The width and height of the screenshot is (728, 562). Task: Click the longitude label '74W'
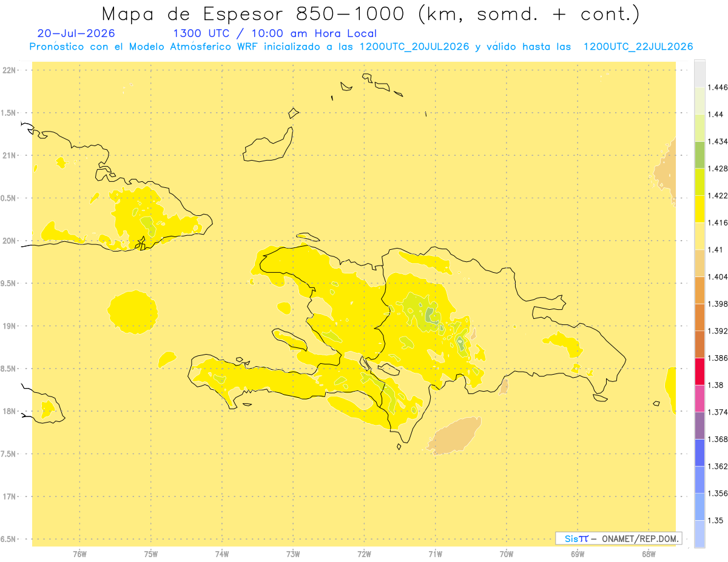click(222, 554)
